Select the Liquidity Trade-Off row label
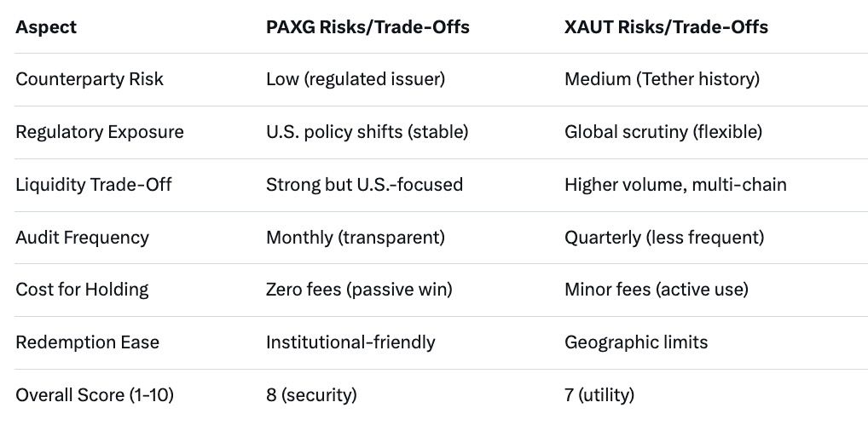Viewport: 868px width, 431px height. click(94, 185)
